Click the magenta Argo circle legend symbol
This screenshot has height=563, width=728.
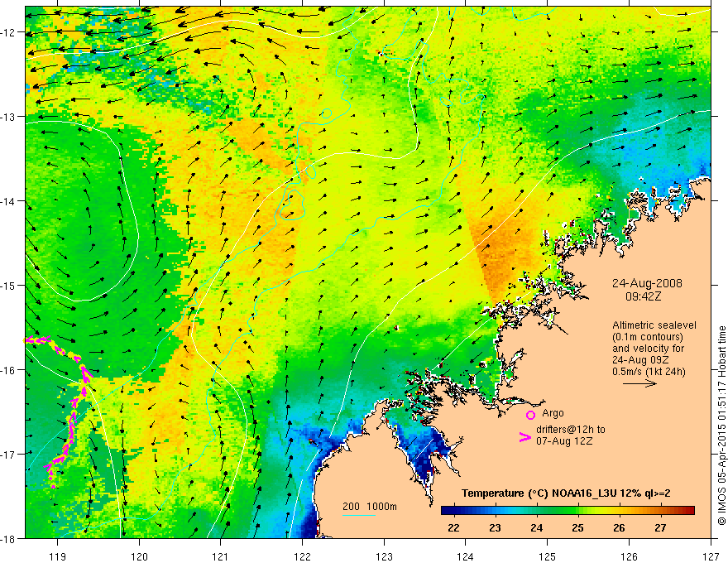pyautogui.click(x=530, y=415)
